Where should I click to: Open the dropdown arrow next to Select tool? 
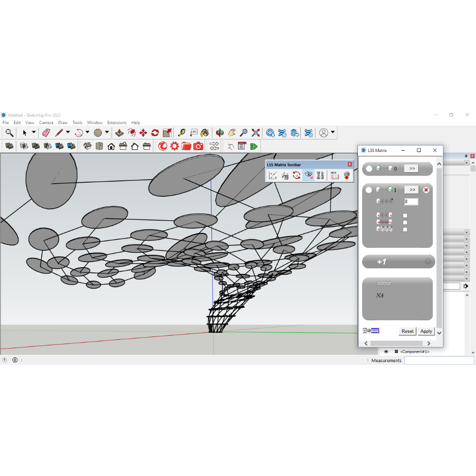[33, 133]
